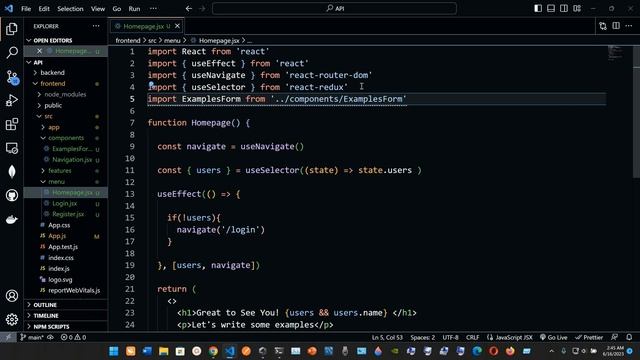The width and height of the screenshot is (640, 360).
Task: Open the Explorer view in activity bar
Action: pos(12,29)
